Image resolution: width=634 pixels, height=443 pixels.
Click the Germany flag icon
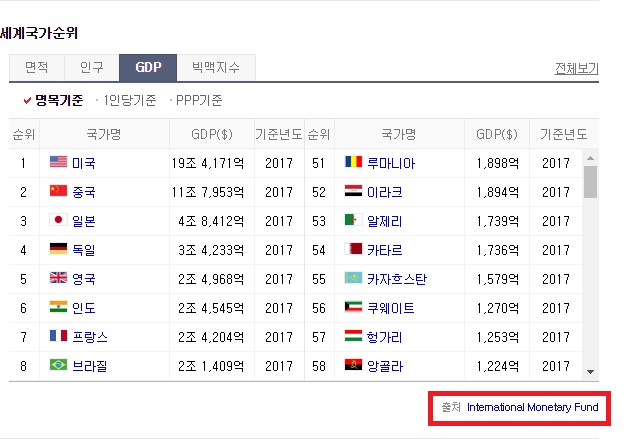pyautogui.click(x=58, y=250)
